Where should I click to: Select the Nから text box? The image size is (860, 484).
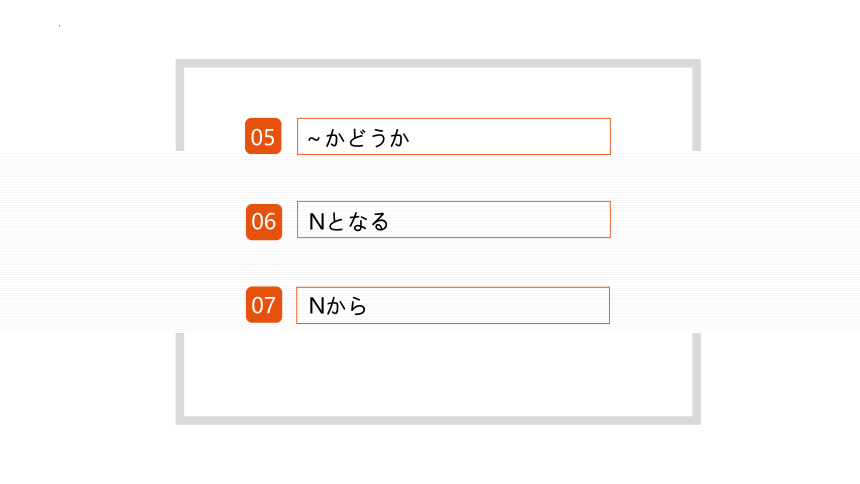[x=453, y=305]
